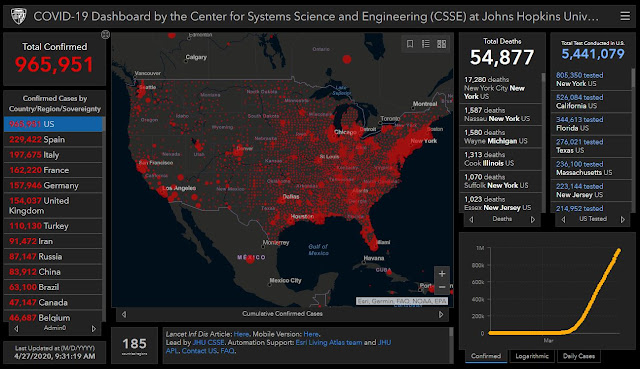The height and width of the screenshot is (369, 640).
Task: Select Turkey with 110,130 cases
Action: (53, 226)
